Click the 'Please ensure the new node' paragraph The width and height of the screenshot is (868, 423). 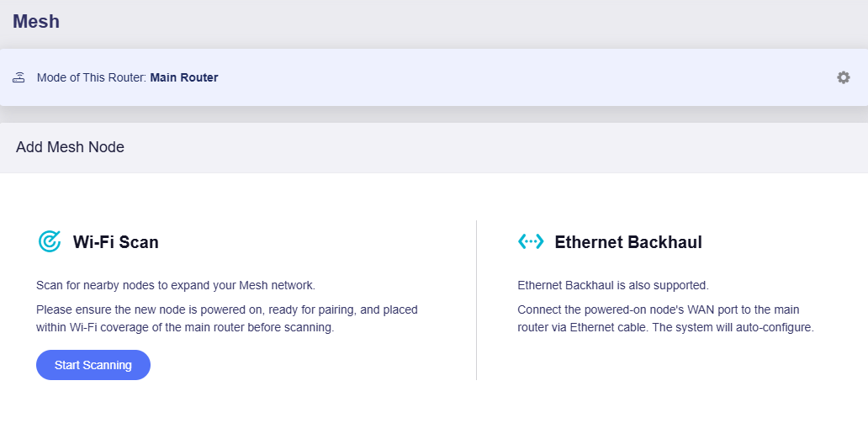(227, 319)
